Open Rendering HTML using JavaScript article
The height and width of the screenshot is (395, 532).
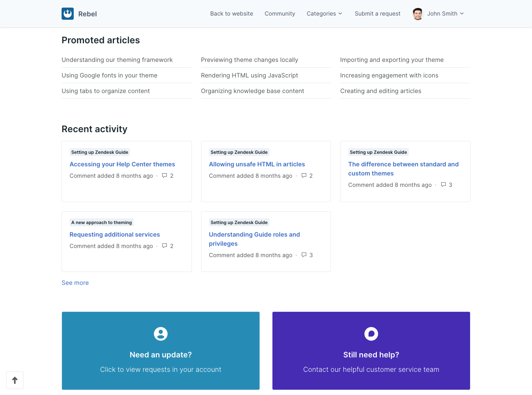point(249,76)
